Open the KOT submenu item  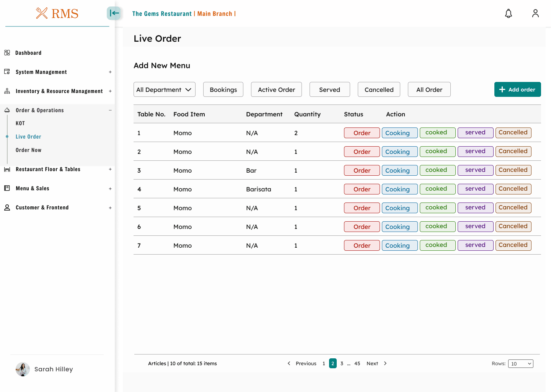coord(20,123)
